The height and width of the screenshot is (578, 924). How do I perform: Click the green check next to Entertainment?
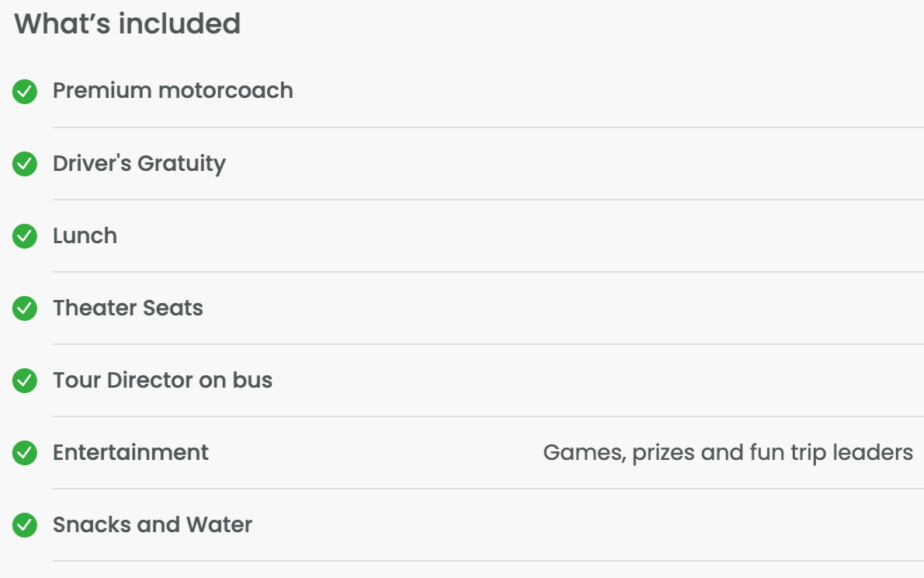click(x=25, y=453)
